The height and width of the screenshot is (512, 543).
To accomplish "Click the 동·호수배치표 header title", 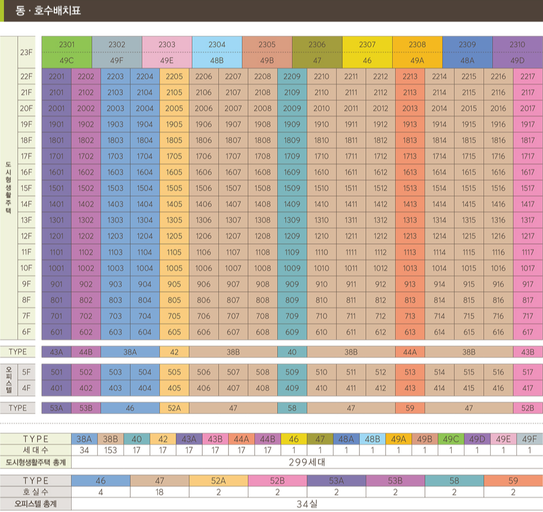I will (x=48, y=10).
